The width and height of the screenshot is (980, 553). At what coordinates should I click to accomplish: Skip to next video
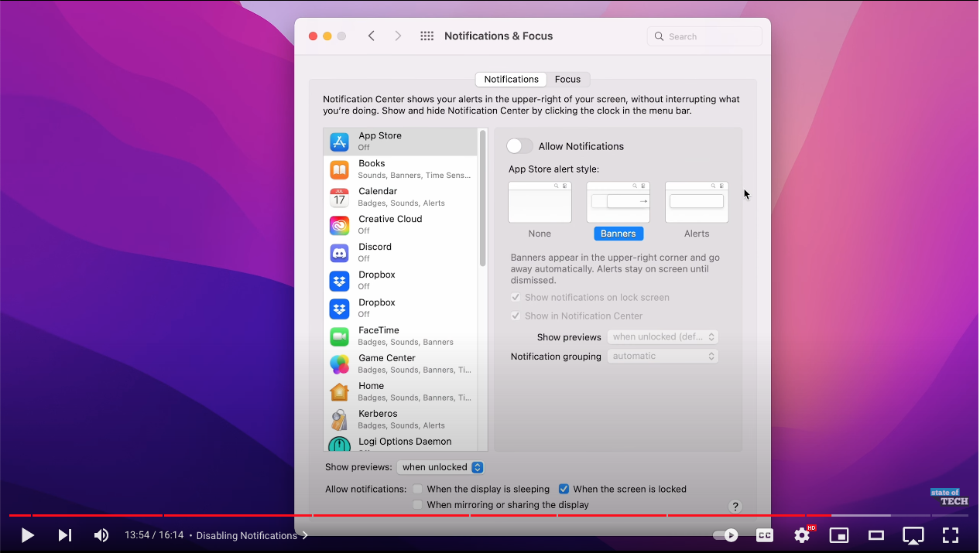pos(65,535)
